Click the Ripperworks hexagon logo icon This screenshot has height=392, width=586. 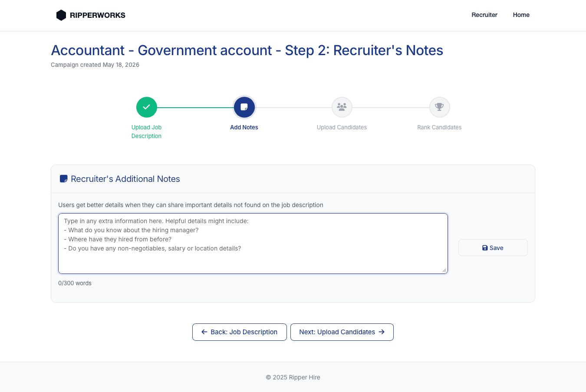pyautogui.click(x=61, y=15)
